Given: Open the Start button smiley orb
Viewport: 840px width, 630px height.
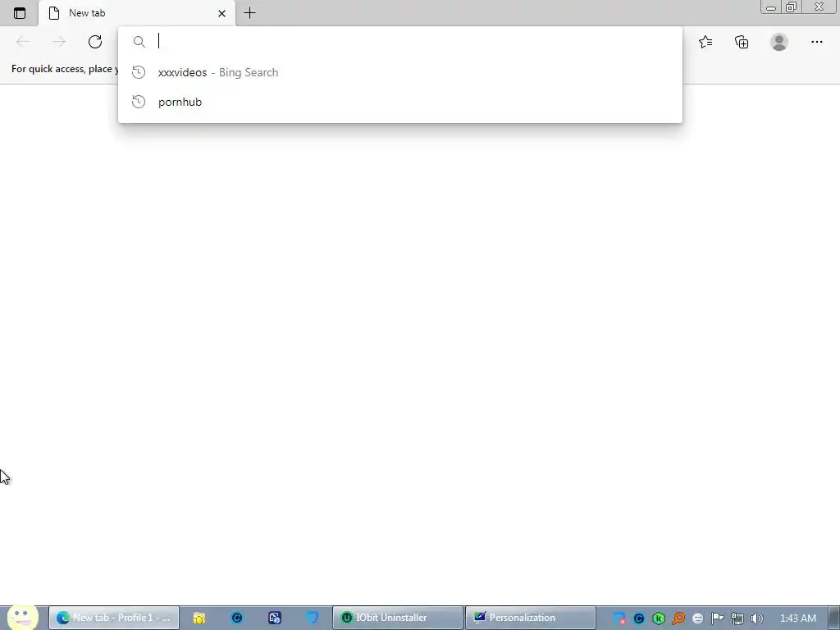Looking at the screenshot, I should [x=22, y=617].
